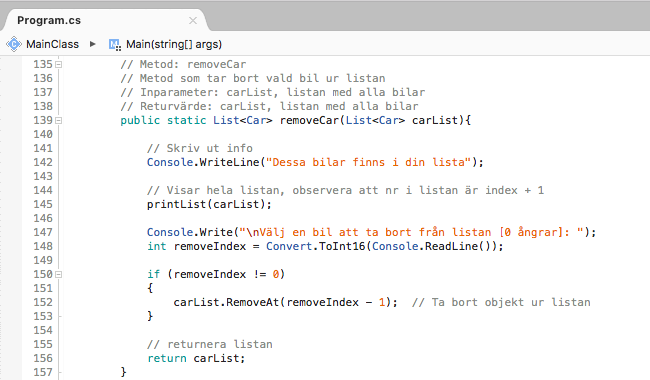Click the string "Dessa bilar finns i din lista"

[x=369, y=162]
